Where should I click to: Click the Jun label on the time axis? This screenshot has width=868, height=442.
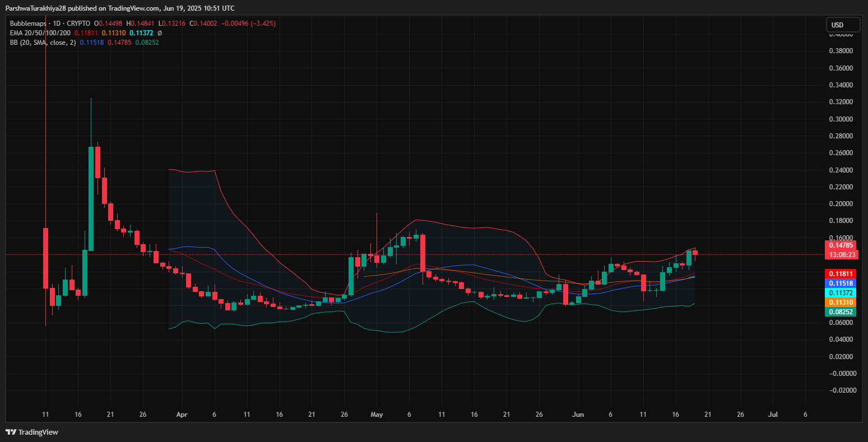coord(578,415)
